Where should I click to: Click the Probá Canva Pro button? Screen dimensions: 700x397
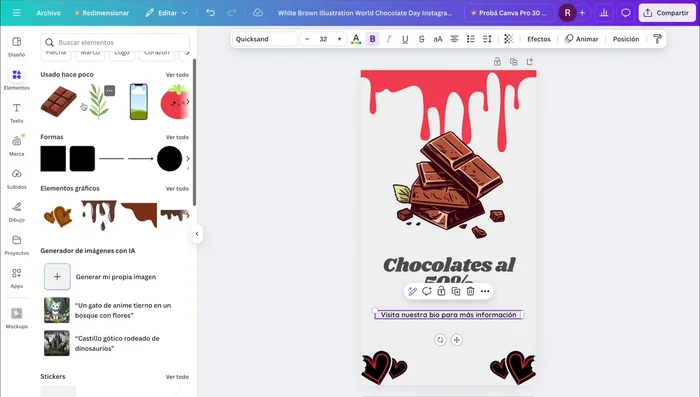click(509, 13)
